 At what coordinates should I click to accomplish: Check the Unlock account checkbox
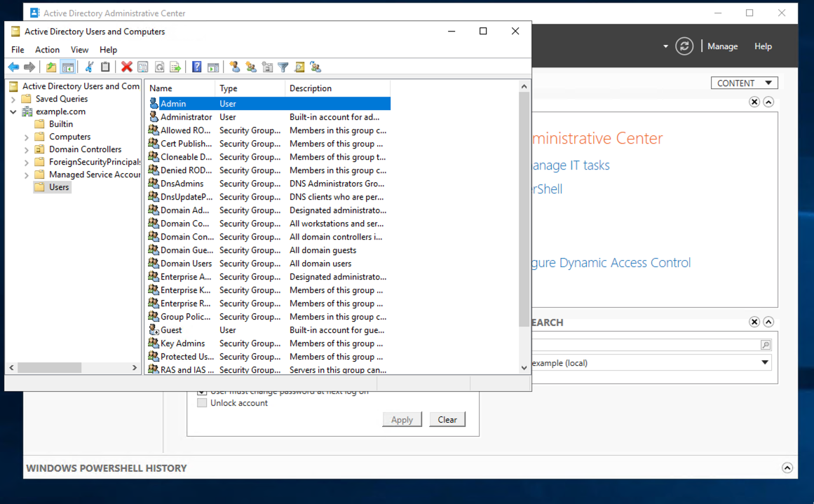coord(202,403)
